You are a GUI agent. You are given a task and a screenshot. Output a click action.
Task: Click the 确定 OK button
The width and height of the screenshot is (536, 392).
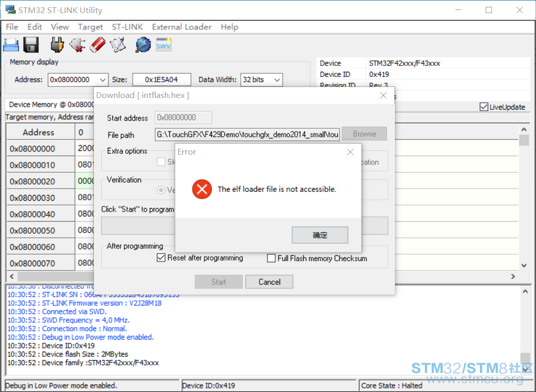(x=320, y=235)
